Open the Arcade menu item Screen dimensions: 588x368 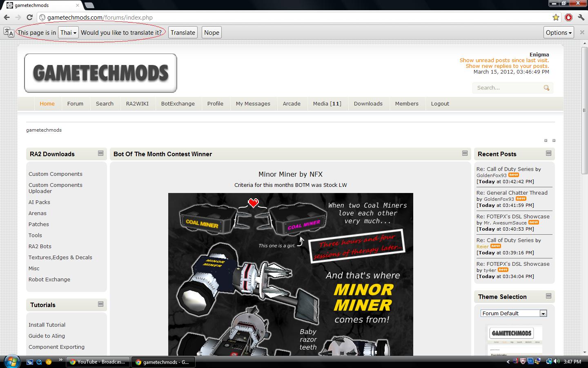click(x=292, y=103)
